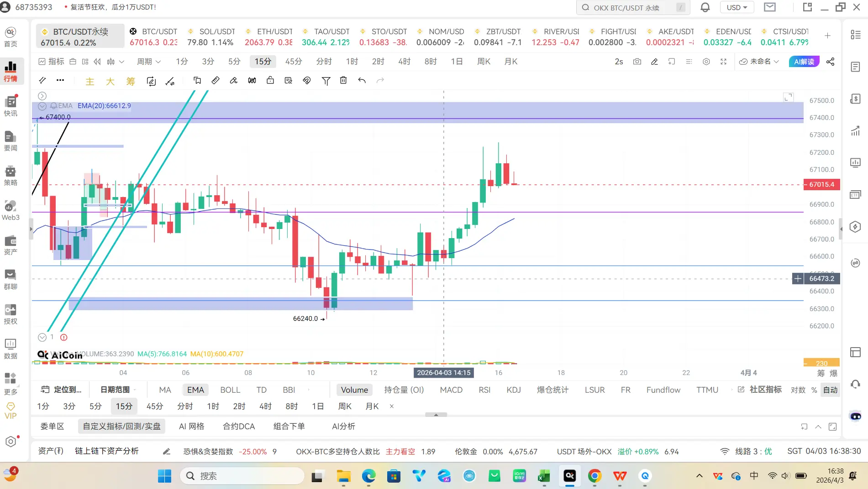Open 链上链下资产分析 link
The height and width of the screenshot is (489, 868).
(107, 451)
